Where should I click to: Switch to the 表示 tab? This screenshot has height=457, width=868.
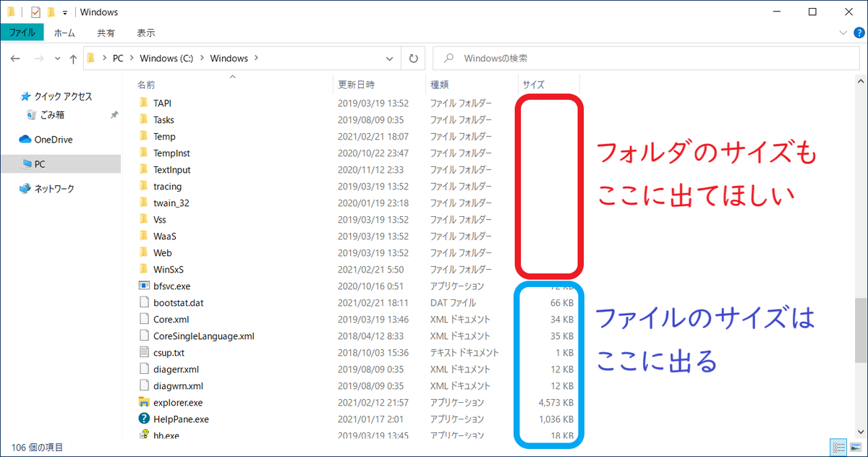tap(145, 33)
